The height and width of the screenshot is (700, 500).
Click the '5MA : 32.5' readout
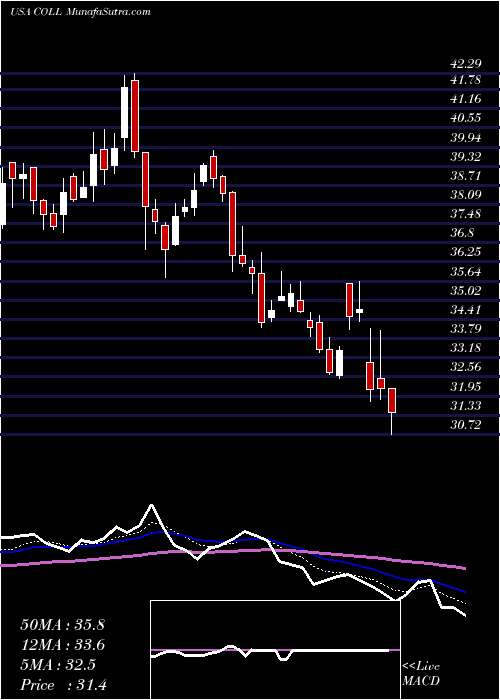pyautogui.click(x=58, y=665)
